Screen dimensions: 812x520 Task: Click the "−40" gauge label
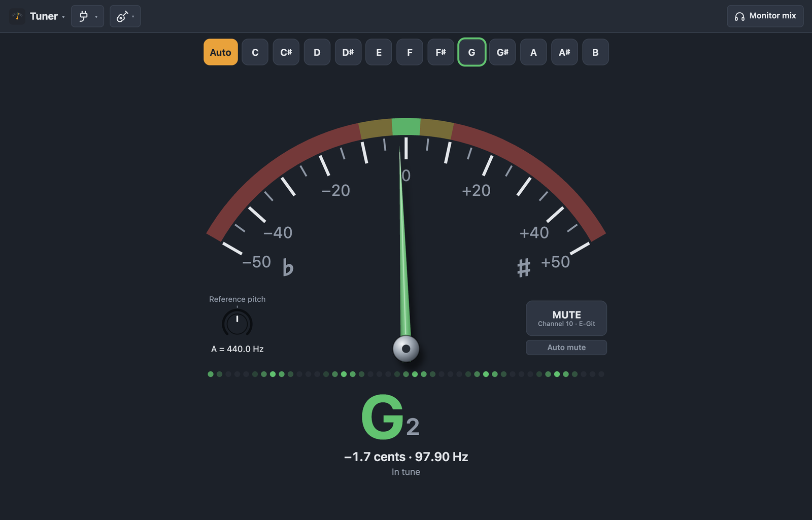[278, 232]
